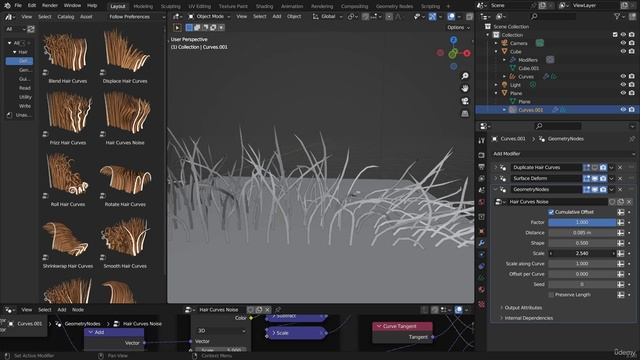Open the Physics properties tab icon
Screen dimensions: 640x360
[x=482, y=266]
